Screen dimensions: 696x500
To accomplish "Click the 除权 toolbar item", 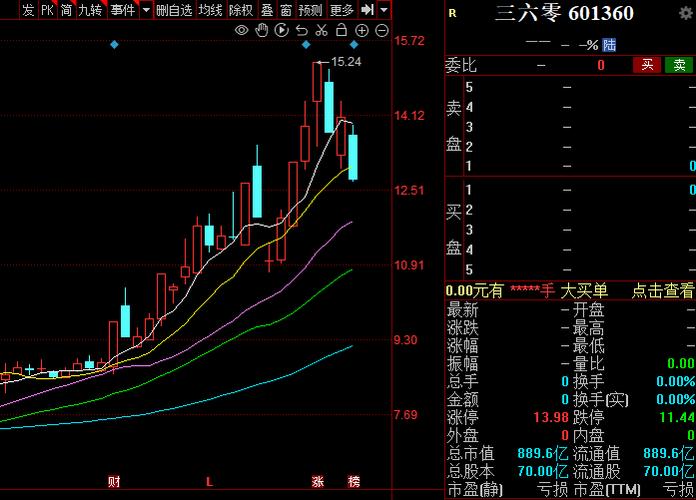I will coord(240,10).
